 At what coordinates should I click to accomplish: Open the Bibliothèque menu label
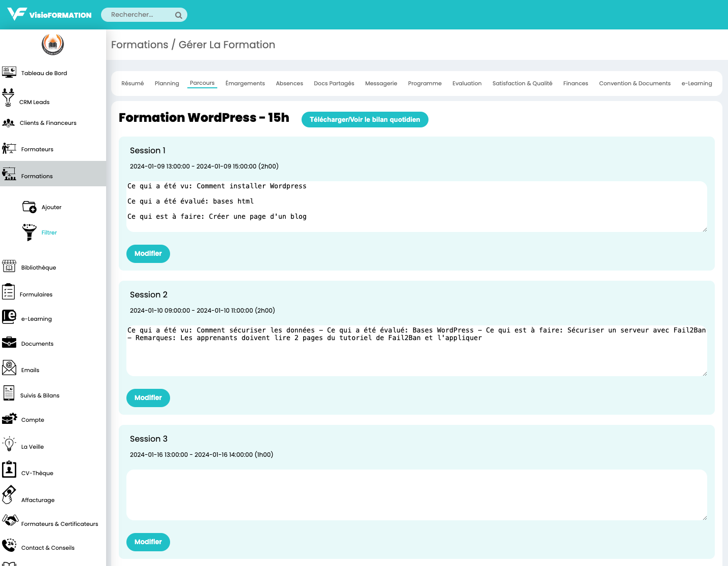coord(39,268)
